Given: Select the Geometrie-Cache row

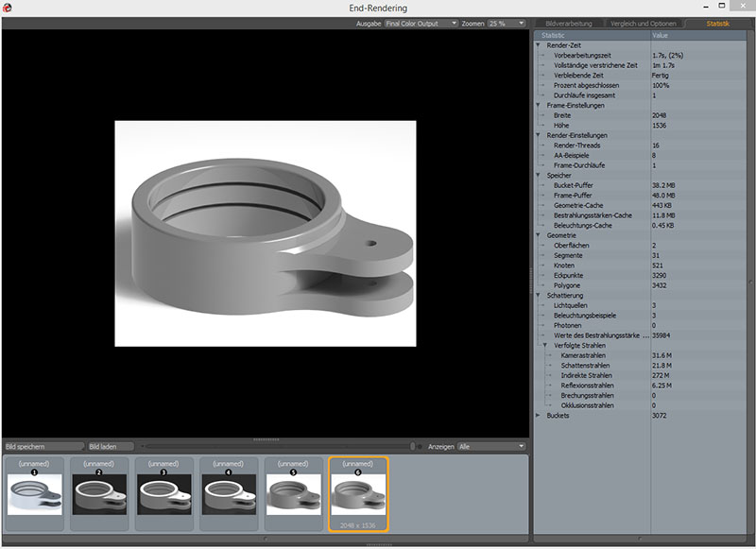Looking at the screenshot, I should coord(641,205).
